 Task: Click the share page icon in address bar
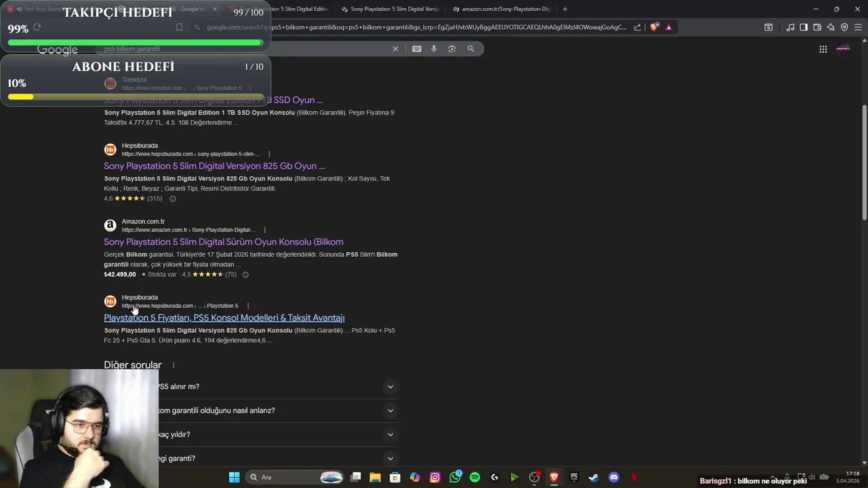pos(637,27)
